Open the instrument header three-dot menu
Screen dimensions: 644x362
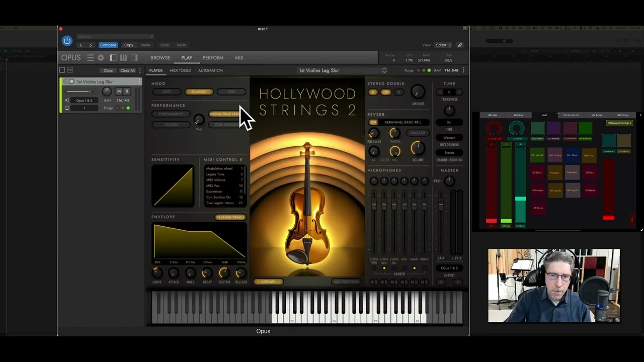pos(463,70)
